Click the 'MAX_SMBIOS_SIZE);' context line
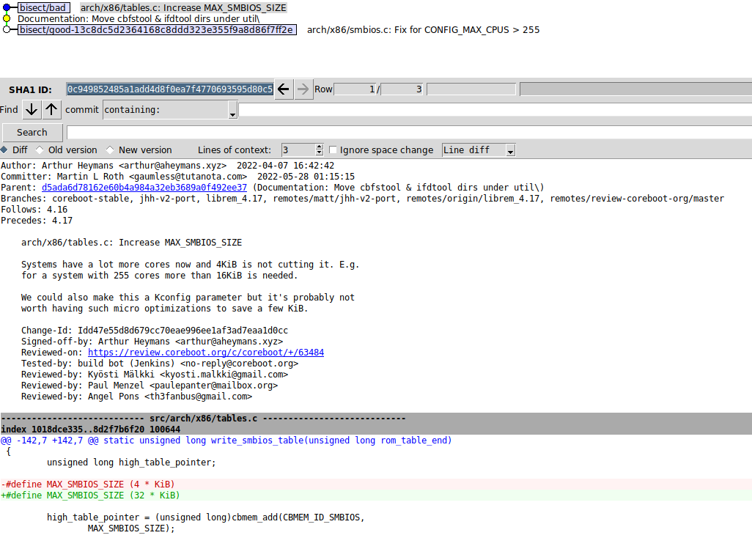Image resolution: width=752 pixels, height=560 pixels. point(131,528)
